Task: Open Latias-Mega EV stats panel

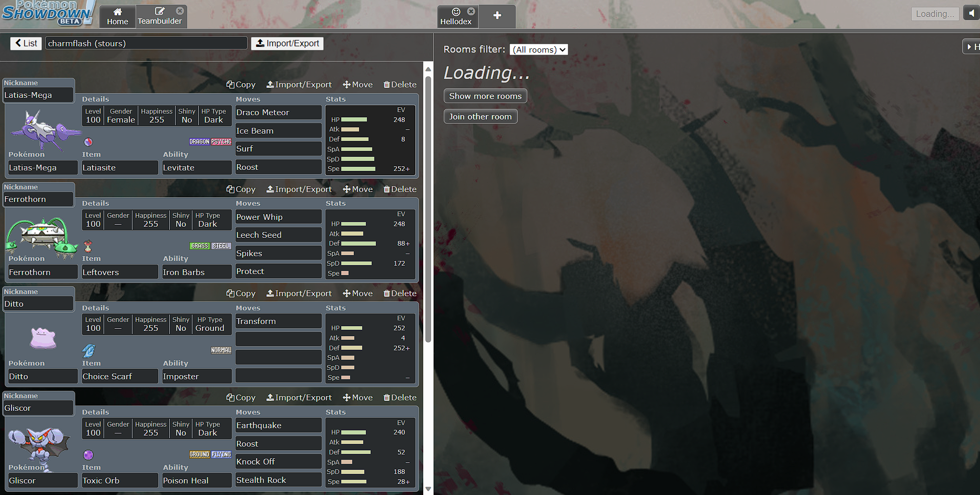Action: click(x=370, y=139)
